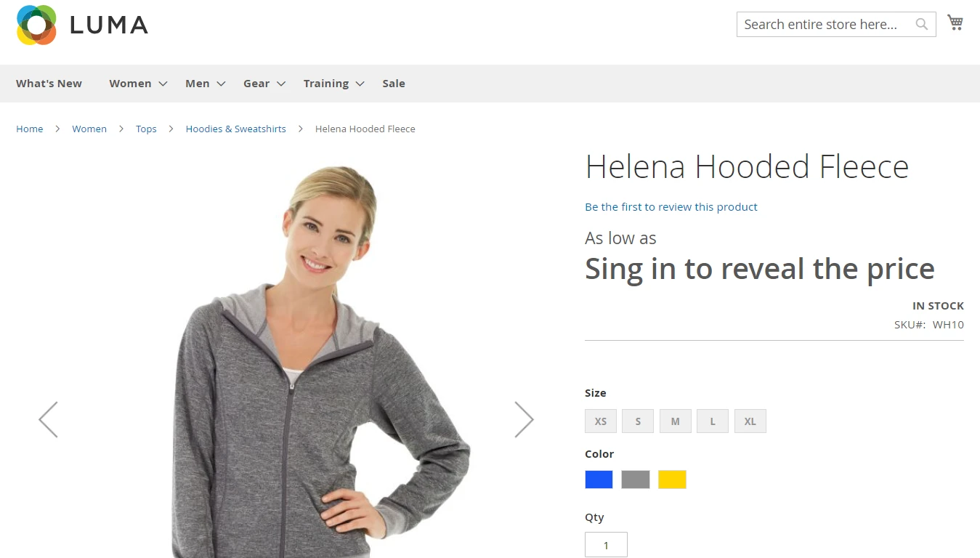
Task: Navigate to Hoodies & Sweatshirts breadcrumb
Action: click(x=235, y=129)
